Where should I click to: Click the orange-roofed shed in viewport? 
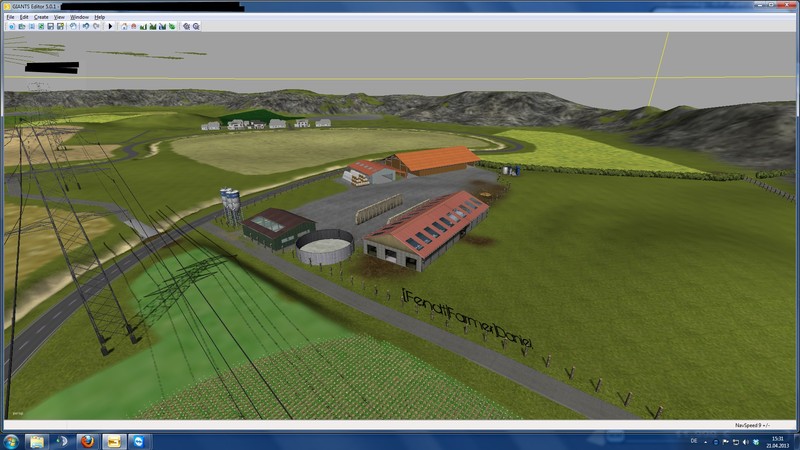pos(433,160)
